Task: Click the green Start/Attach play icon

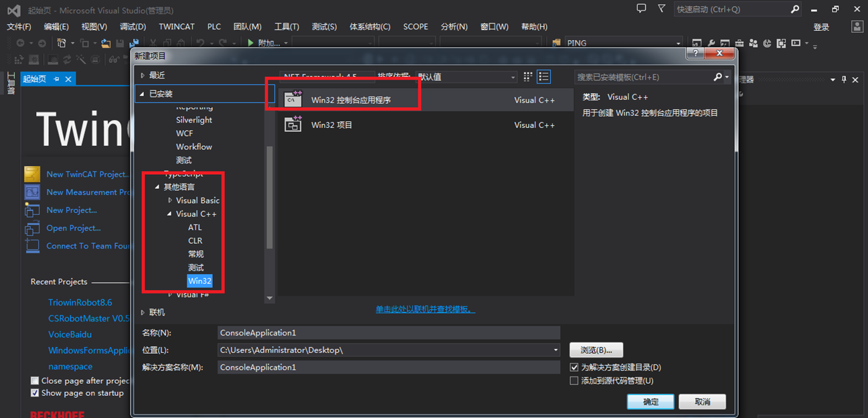Action: pos(250,43)
